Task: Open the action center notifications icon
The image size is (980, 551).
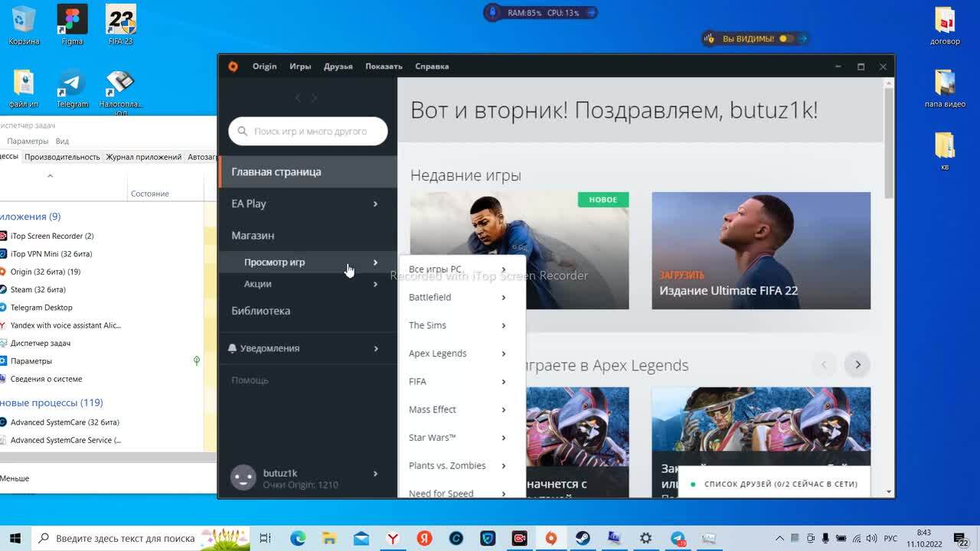Action: [962, 538]
